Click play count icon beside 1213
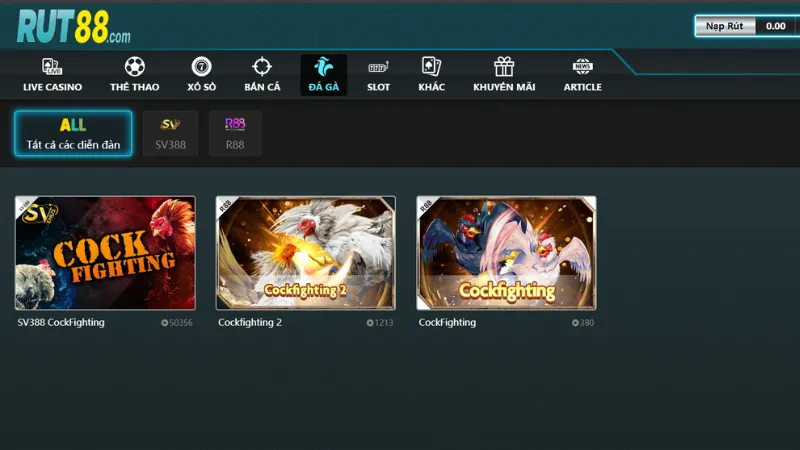800x450 pixels. click(x=370, y=322)
